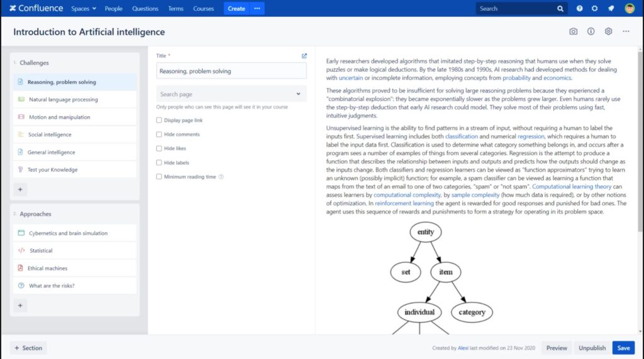Screen dimensions: 644x359
Task: Select Social intelligence lesson
Action: [x=75, y=135]
